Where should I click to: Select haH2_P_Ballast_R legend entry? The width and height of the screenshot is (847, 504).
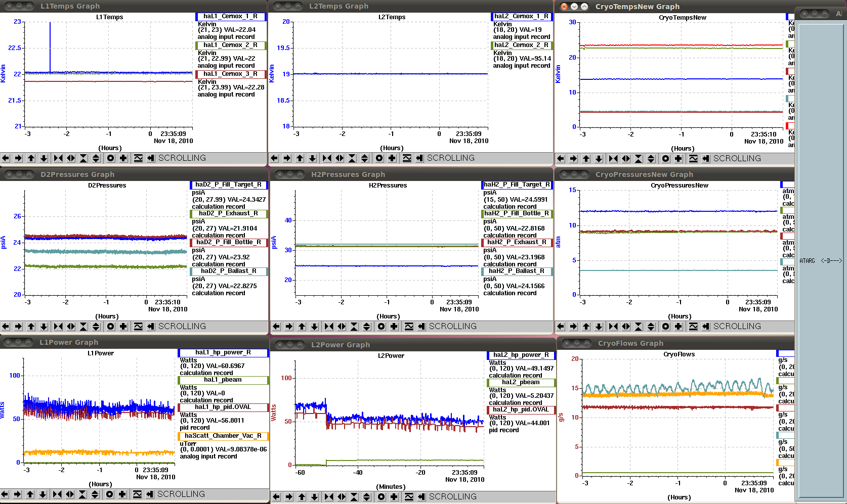(x=517, y=271)
